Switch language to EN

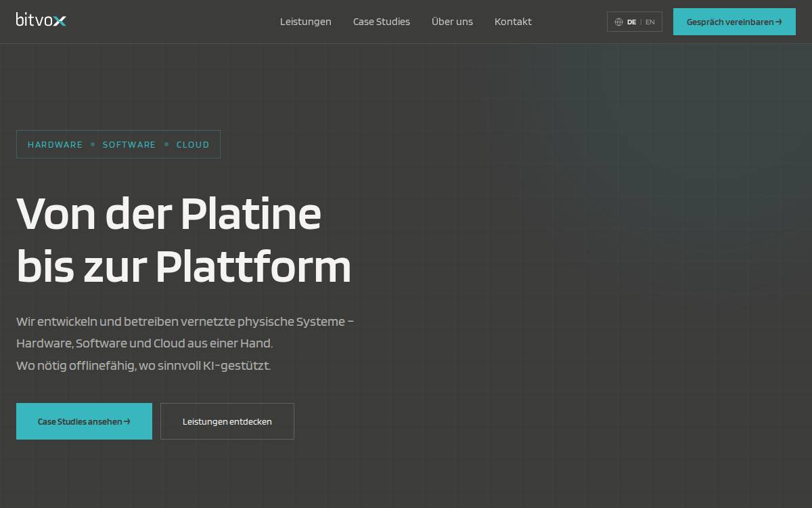tap(650, 22)
